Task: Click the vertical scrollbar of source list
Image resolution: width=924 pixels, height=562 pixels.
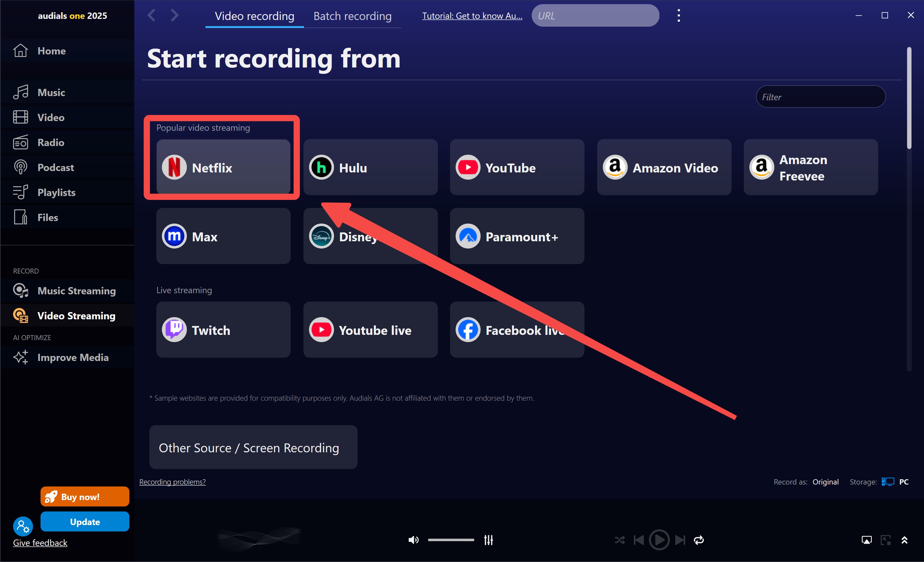Action: tap(909, 97)
